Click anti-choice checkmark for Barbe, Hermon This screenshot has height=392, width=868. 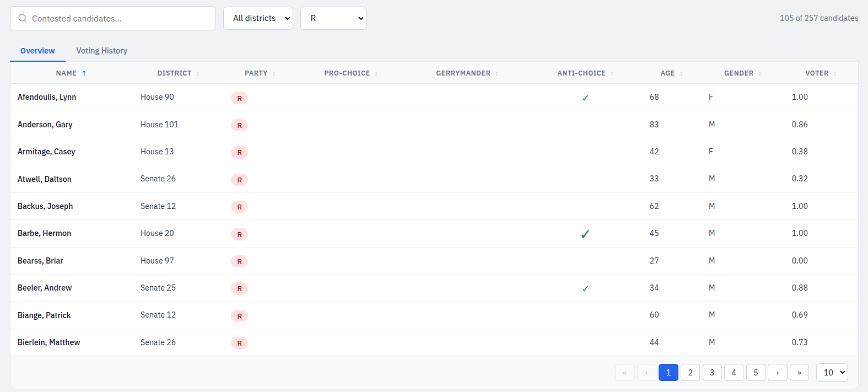click(585, 234)
